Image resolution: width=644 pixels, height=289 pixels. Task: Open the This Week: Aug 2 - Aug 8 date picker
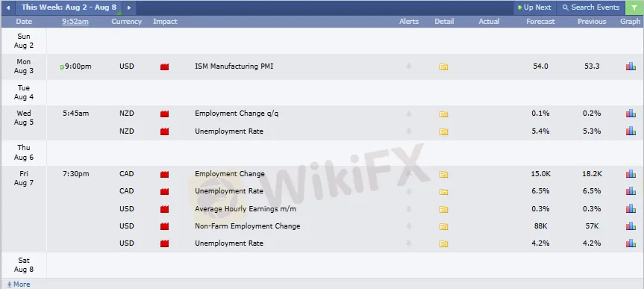[x=69, y=7]
